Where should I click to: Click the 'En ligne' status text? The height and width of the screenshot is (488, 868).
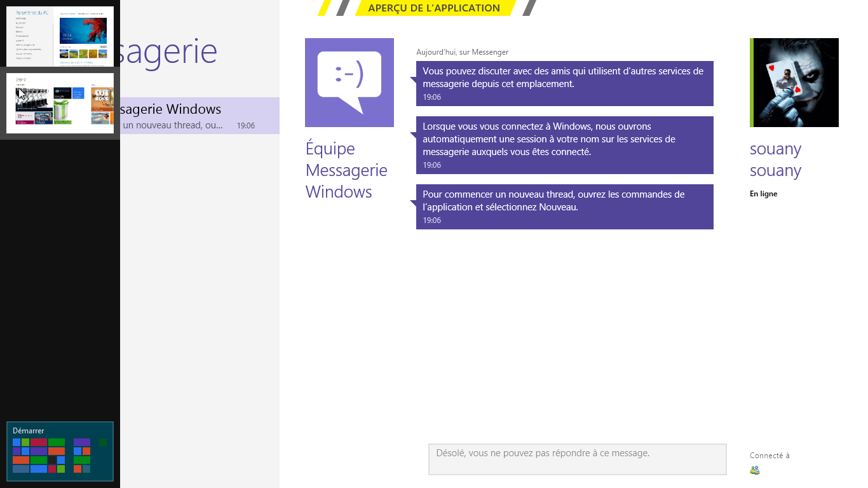[x=763, y=194]
